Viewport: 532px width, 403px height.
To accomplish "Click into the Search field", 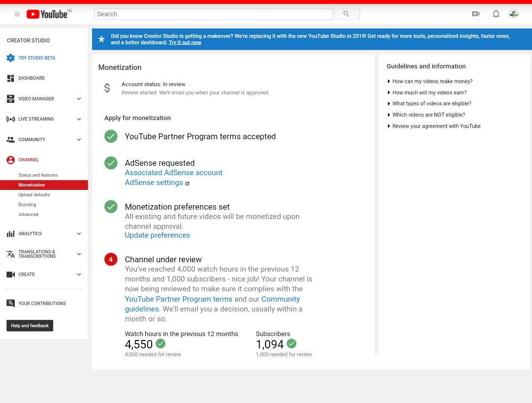I will (213, 14).
